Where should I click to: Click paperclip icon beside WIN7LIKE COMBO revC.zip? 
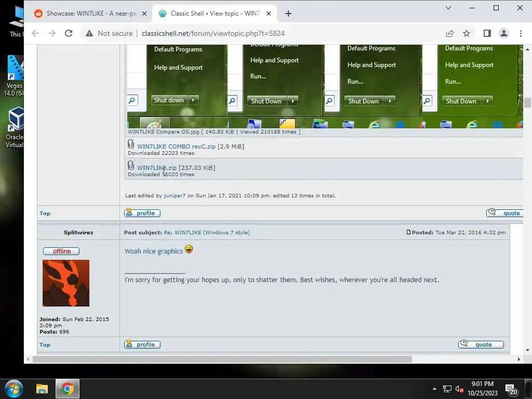point(131,144)
